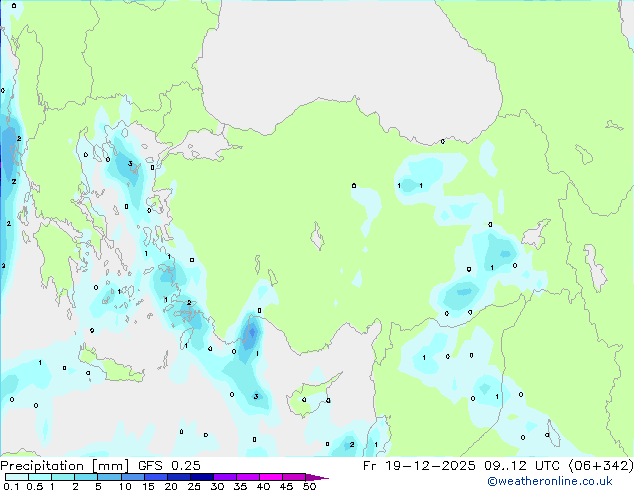Click the 'GFS 0.25' model label
The image size is (634, 490).
tap(169, 466)
